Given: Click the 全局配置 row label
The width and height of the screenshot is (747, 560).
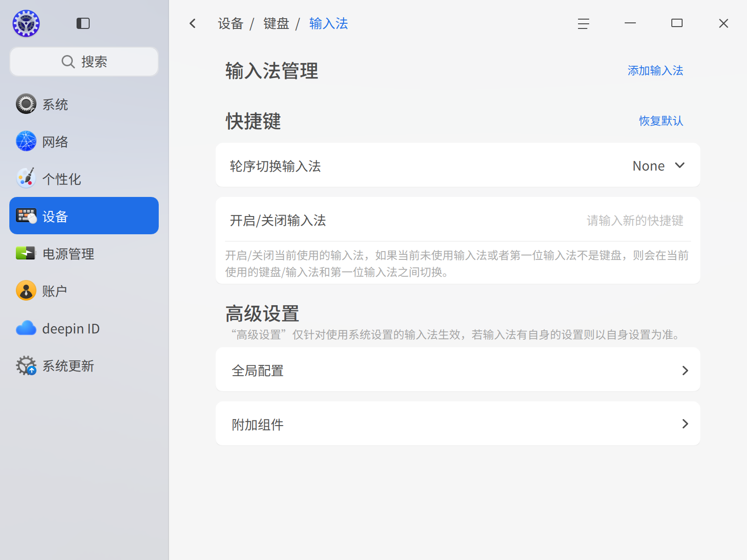Looking at the screenshot, I should coord(258,371).
